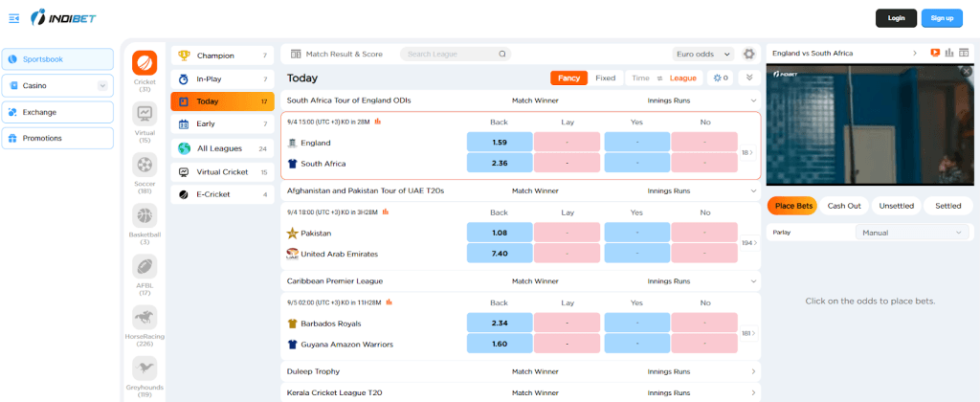
Task: Expand the Casino menu arrow
Action: coord(102,85)
